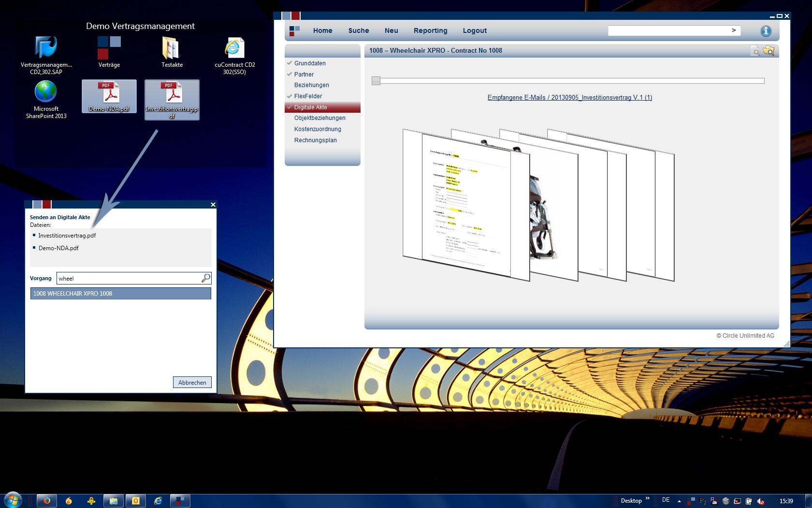Open the DE language selector
The width and height of the screenshot is (812, 508).
click(666, 500)
